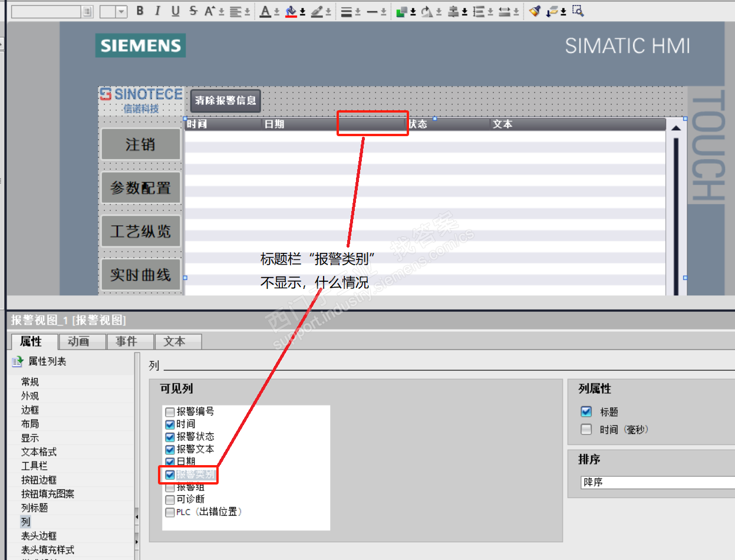Click the equalize width icon
The image size is (735, 560).
(505, 11)
